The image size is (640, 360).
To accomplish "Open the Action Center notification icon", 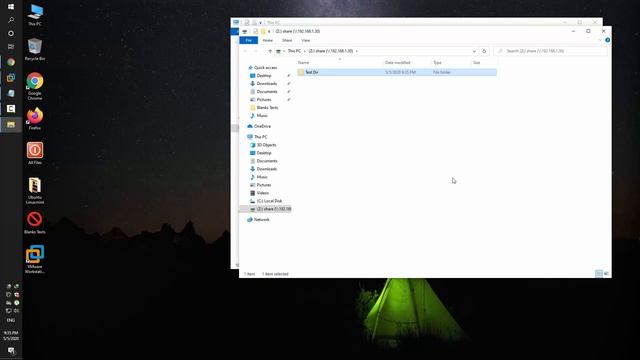I will pyautogui.click(x=11, y=351).
